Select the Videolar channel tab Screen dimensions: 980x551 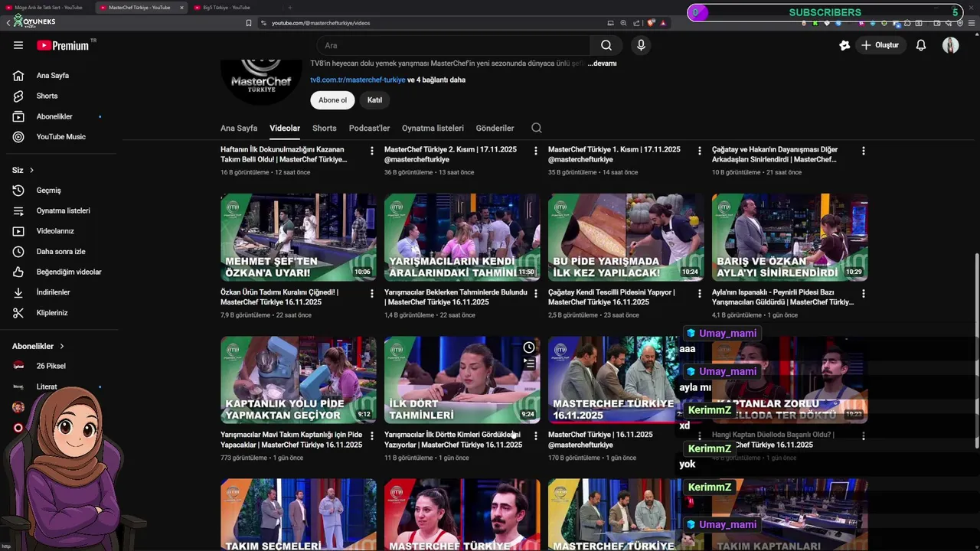point(285,128)
